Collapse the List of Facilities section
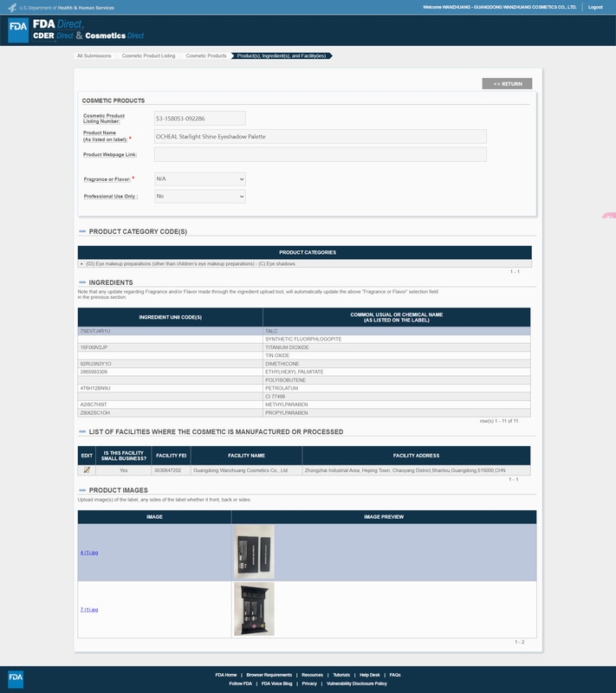Screen dimensions: 616x693 82,432
